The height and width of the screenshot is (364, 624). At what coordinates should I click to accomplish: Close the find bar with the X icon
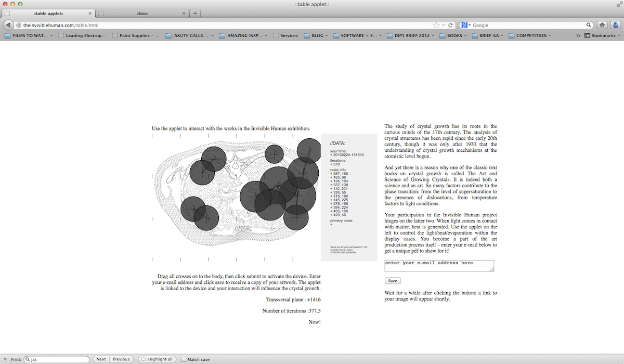click(4, 359)
